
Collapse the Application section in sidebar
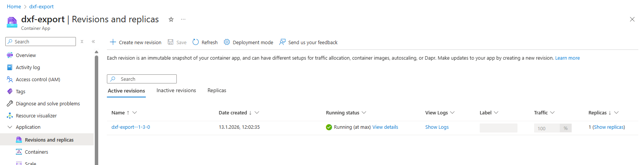(x=10, y=127)
